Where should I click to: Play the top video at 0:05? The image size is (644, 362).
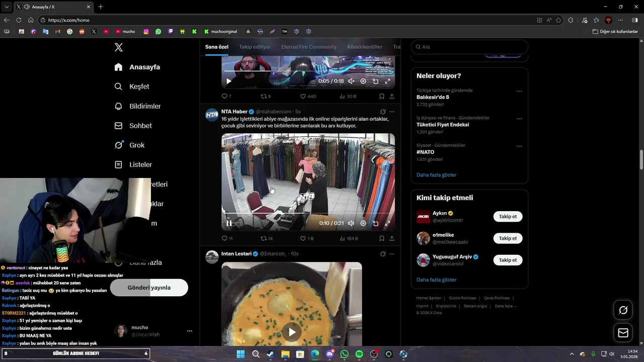229,81
